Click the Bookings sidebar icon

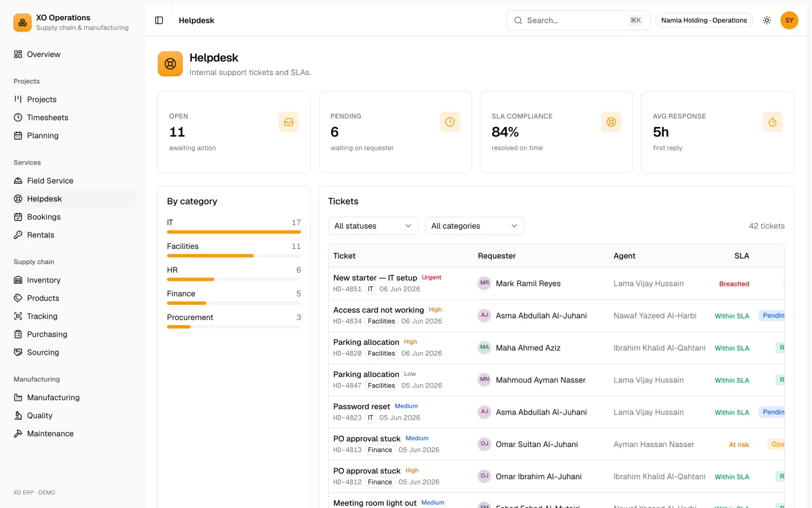click(18, 217)
